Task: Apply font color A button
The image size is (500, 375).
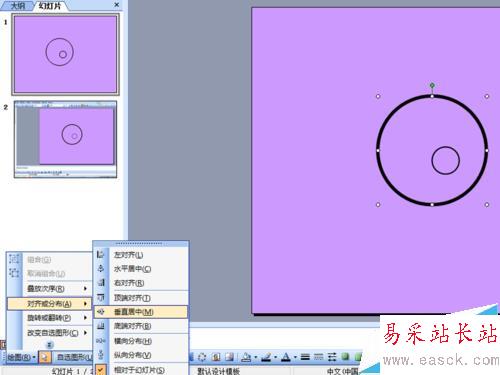Action: (x=286, y=357)
